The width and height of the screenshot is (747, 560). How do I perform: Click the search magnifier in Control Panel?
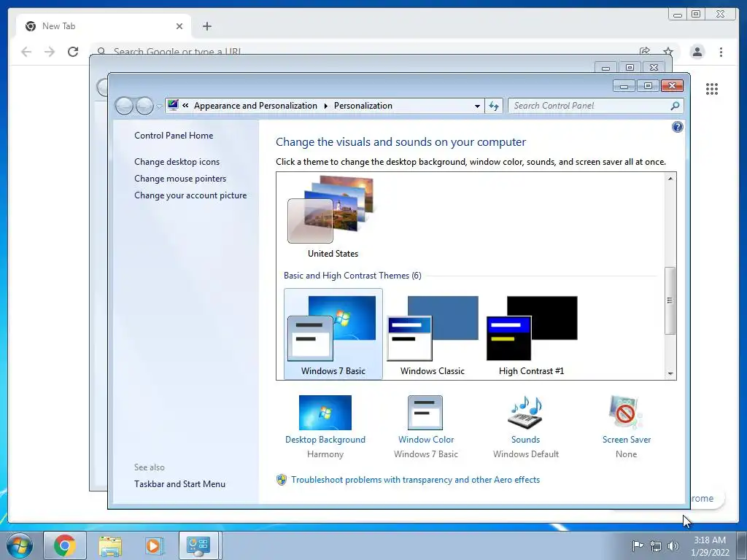point(675,106)
